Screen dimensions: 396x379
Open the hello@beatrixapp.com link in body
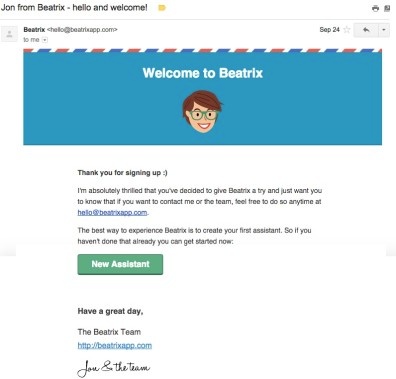click(112, 212)
